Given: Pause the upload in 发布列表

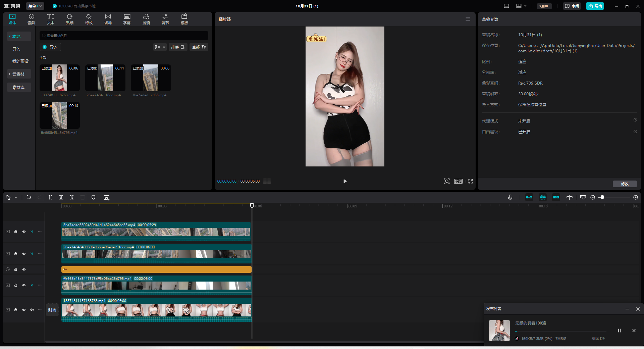Looking at the screenshot, I should pyautogui.click(x=620, y=331).
